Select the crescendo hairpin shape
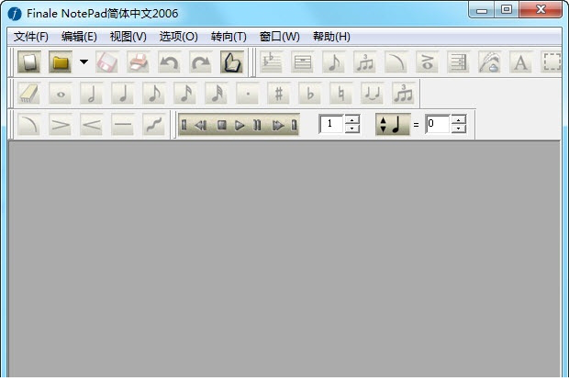 (x=92, y=125)
